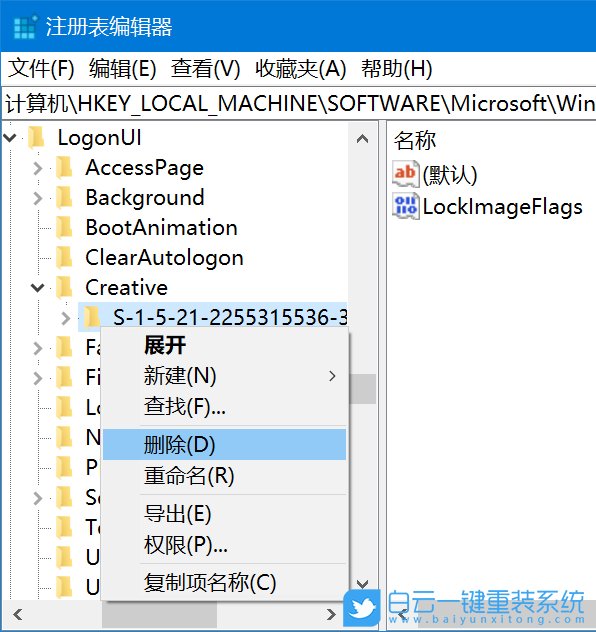Select the S-1-5-21-2255315536 key name
Viewport: 596px width, 632px height.
[x=230, y=318]
